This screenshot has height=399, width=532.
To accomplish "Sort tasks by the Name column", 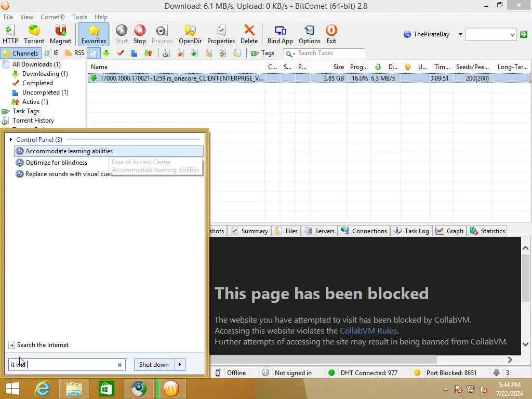I will coord(177,67).
